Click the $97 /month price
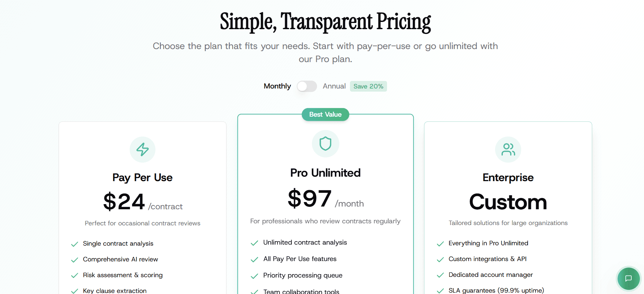Viewport: 644px width, 294px height. point(325,199)
